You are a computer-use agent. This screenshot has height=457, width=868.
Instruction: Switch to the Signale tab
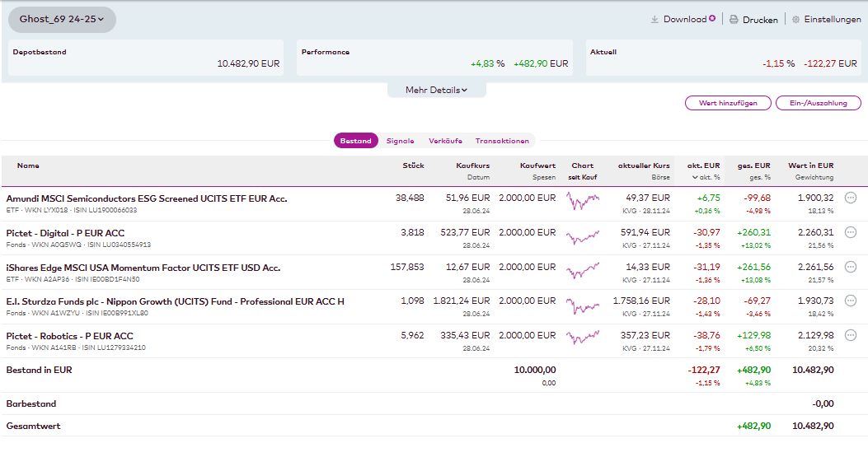(x=400, y=141)
